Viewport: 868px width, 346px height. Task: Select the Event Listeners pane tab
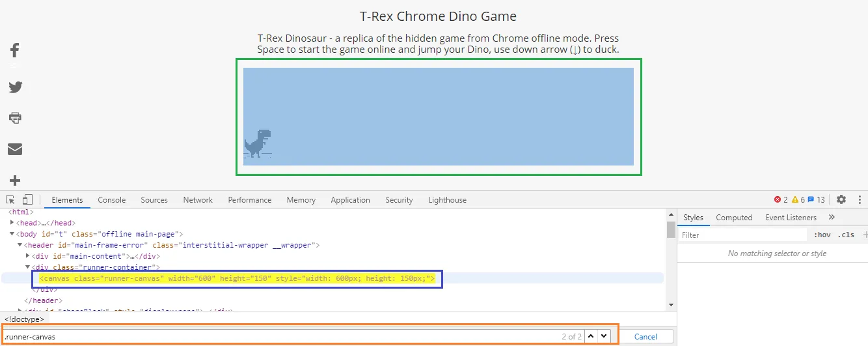click(x=791, y=218)
